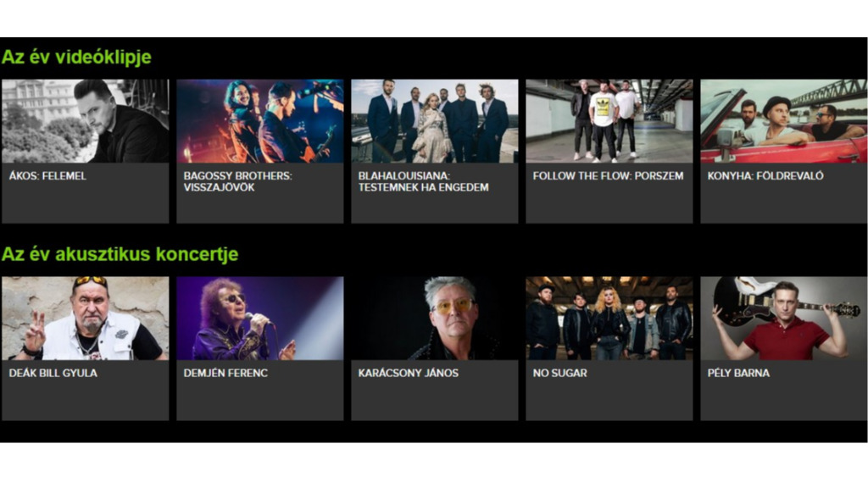Screen dimensions: 868x488
Task: Click the No Sugar band photo
Action: [x=609, y=319]
